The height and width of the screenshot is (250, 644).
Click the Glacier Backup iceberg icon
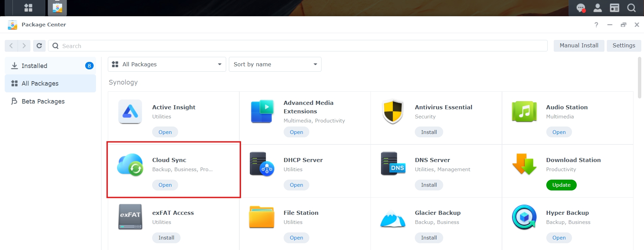[x=392, y=219]
